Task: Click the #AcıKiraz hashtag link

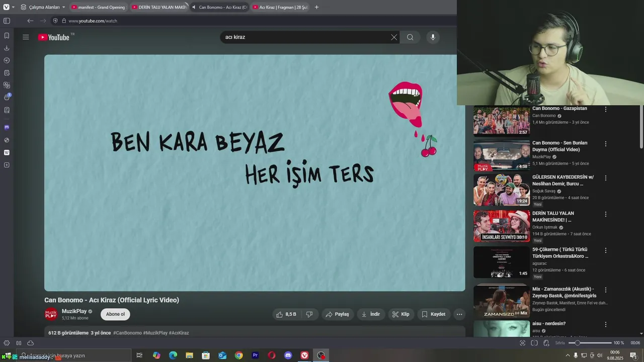Action: 179,333
